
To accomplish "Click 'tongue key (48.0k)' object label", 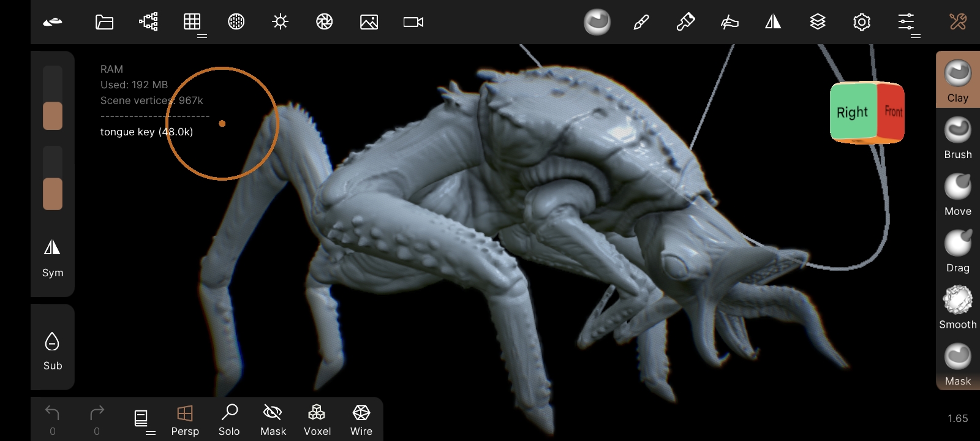I will click(146, 132).
